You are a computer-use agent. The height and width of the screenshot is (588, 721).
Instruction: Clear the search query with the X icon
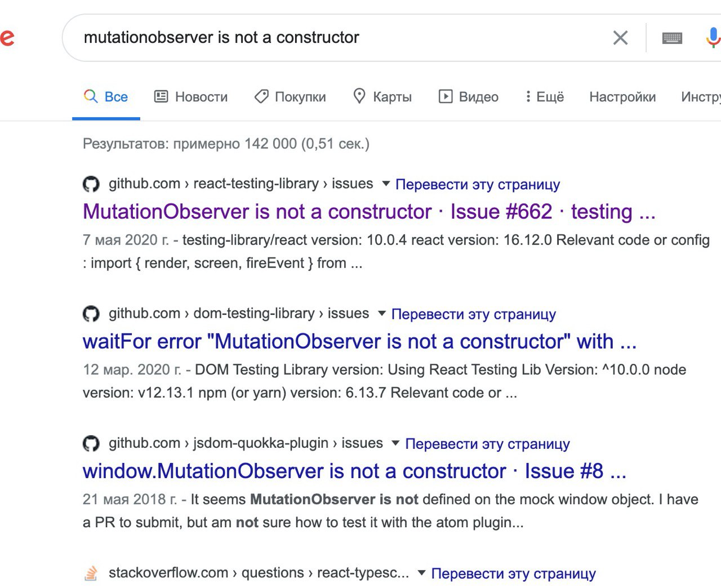[x=620, y=38]
